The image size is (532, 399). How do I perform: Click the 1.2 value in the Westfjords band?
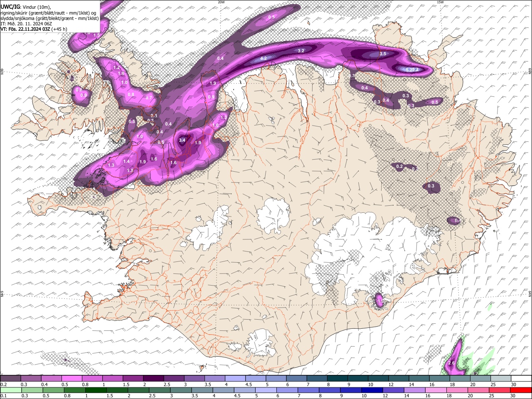pos(116,67)
